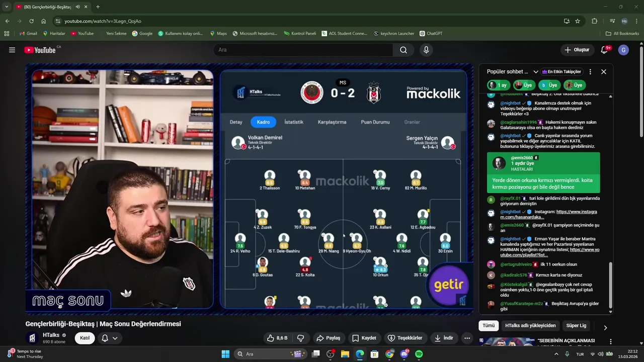Open En Etkin Takipçiler top fans button

(561, 72)
